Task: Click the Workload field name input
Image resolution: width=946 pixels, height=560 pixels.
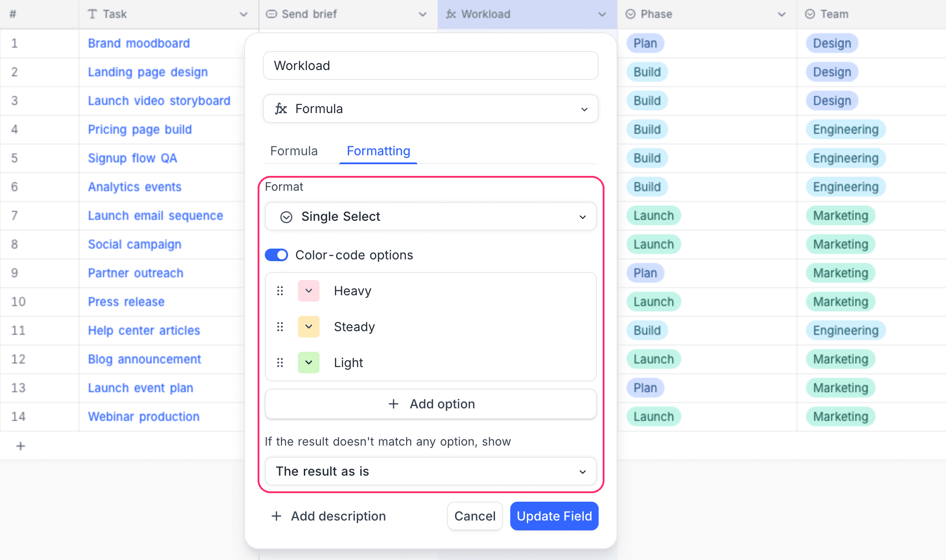Action: click(431, 66)
